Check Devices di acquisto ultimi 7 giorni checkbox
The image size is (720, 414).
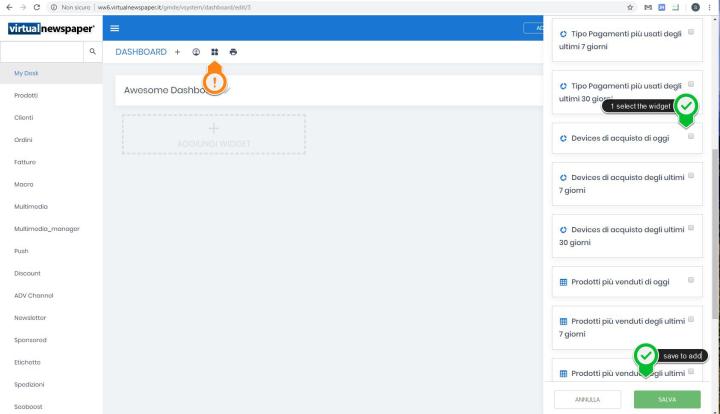point(691,176)
